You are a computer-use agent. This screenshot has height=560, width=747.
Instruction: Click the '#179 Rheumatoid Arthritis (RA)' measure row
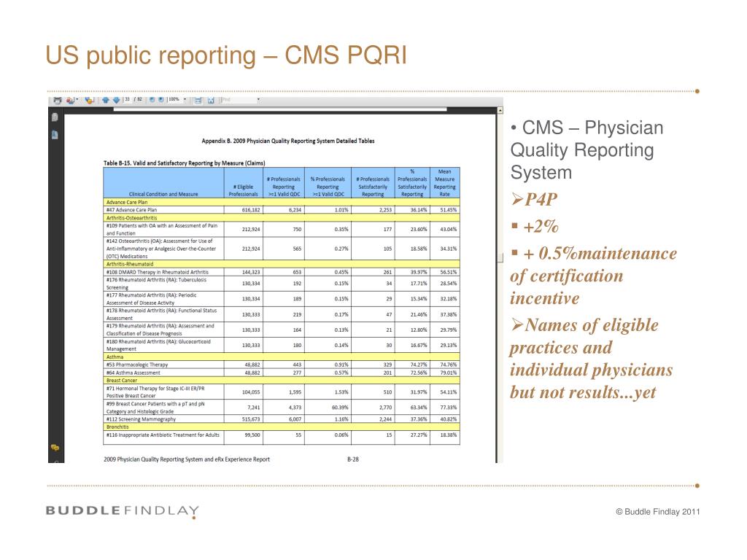[x=282, y=330]
